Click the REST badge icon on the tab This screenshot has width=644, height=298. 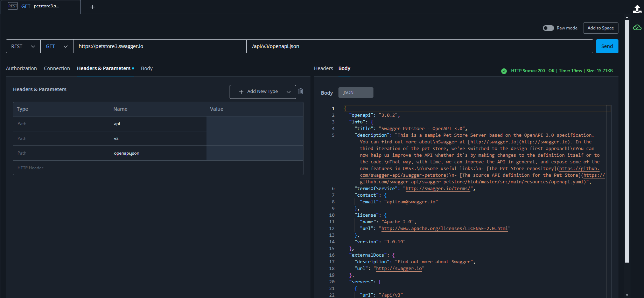(13, 6)
